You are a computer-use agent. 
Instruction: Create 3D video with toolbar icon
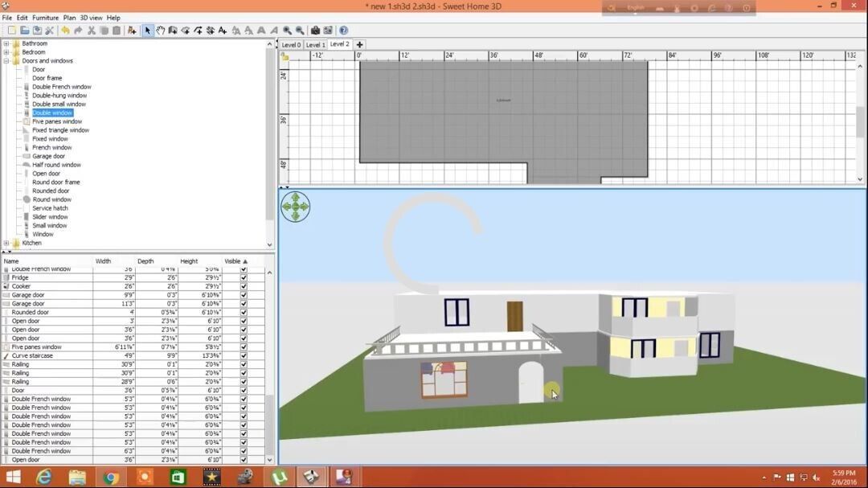click(328, 31)
